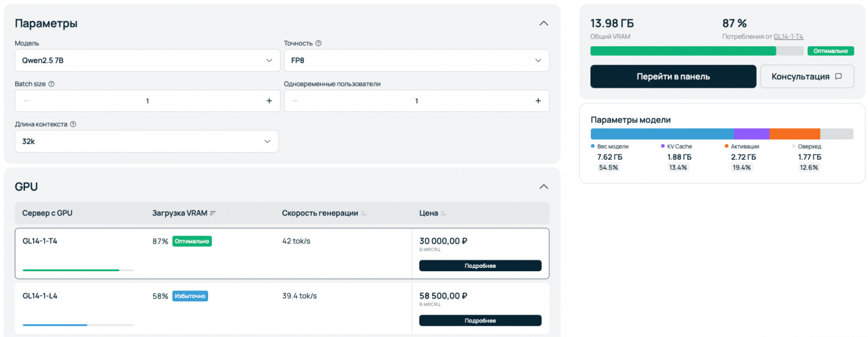Select the GL14-1-L4 server name in the table
Viewport: 868px width, 337px height.
tap(40, 296)
